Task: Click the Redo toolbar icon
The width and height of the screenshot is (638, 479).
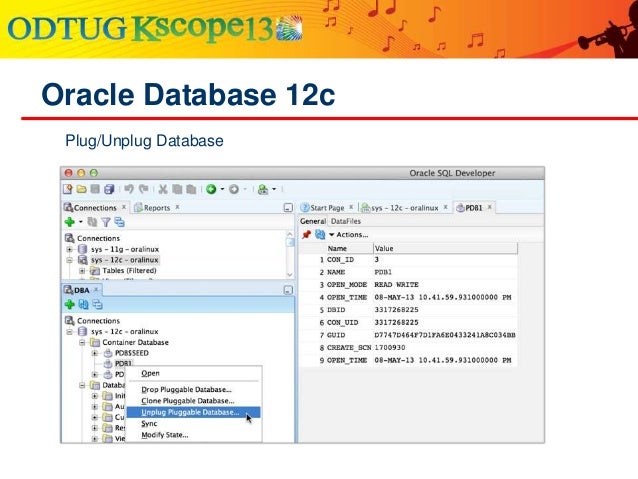Action: click(x=143, y=189)
